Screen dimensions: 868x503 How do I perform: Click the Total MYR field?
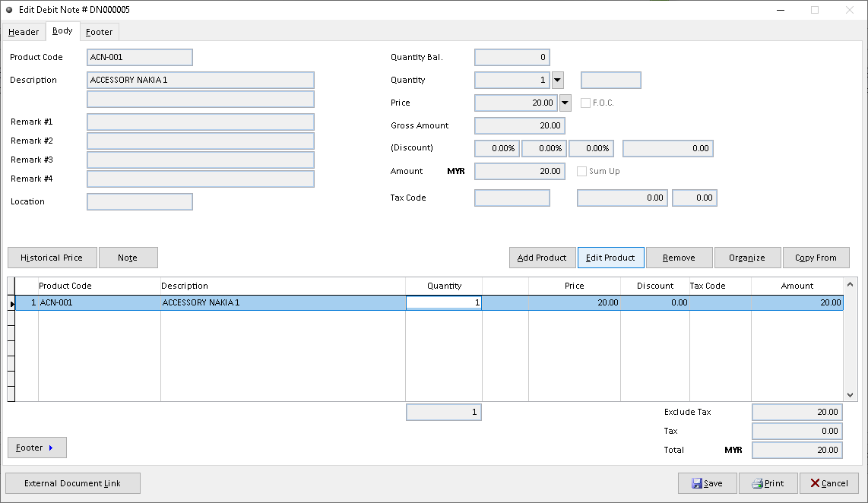(797, 450)
